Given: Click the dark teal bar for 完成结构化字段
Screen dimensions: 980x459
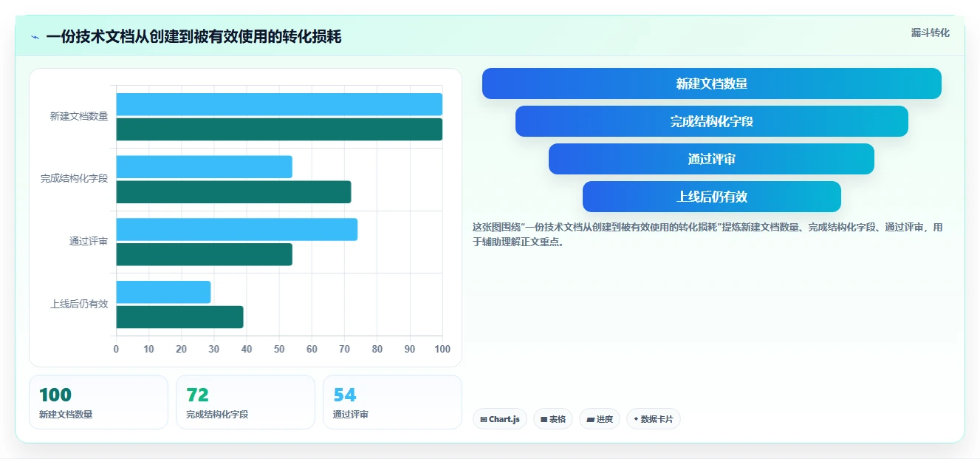Looking at the screenshot, I should tap(233, 192).
